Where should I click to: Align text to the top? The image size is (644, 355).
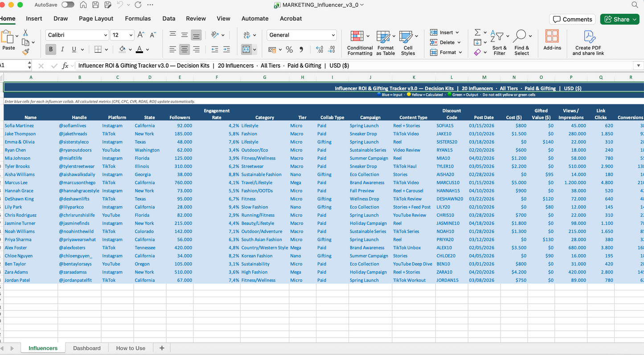(x=173, y=35)
